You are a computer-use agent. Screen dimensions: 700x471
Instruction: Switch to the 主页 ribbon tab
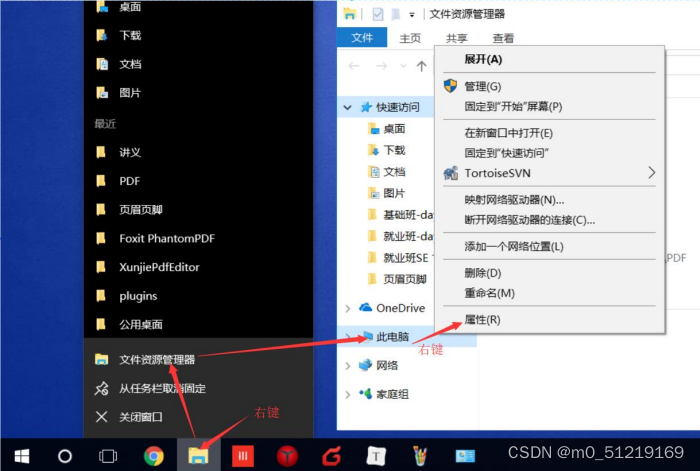click(410, 38)
